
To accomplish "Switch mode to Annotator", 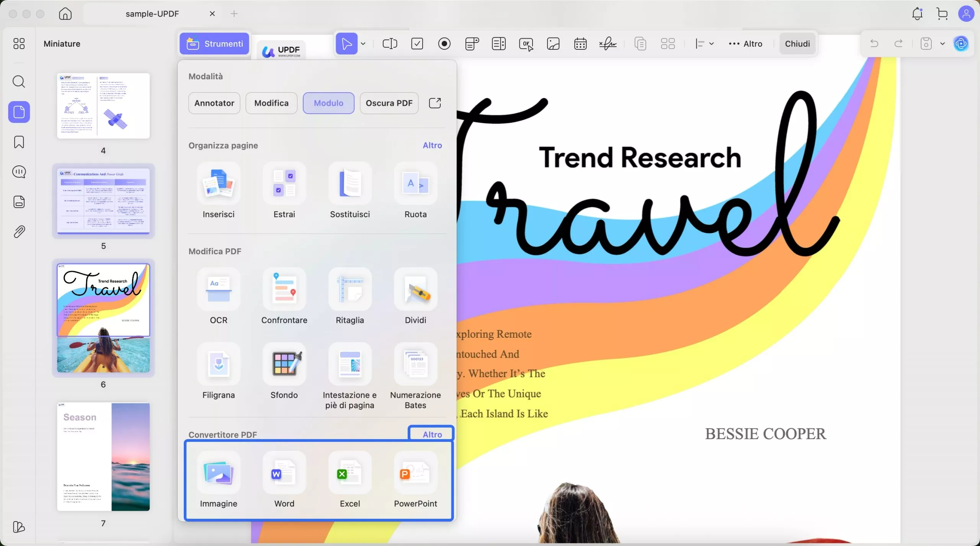I will coord(214,103).
